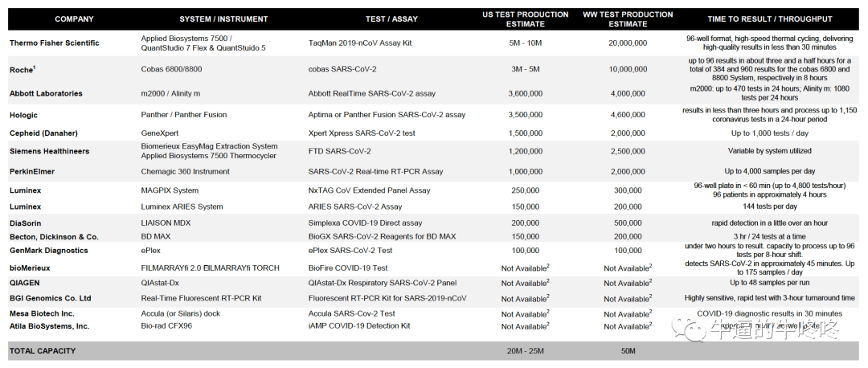Select the Abbott Laboratories company cell

tap(46, 93)
